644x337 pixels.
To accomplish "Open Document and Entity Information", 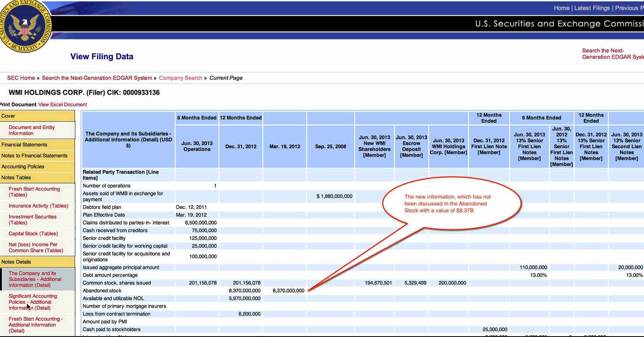I will click(31, 130).
